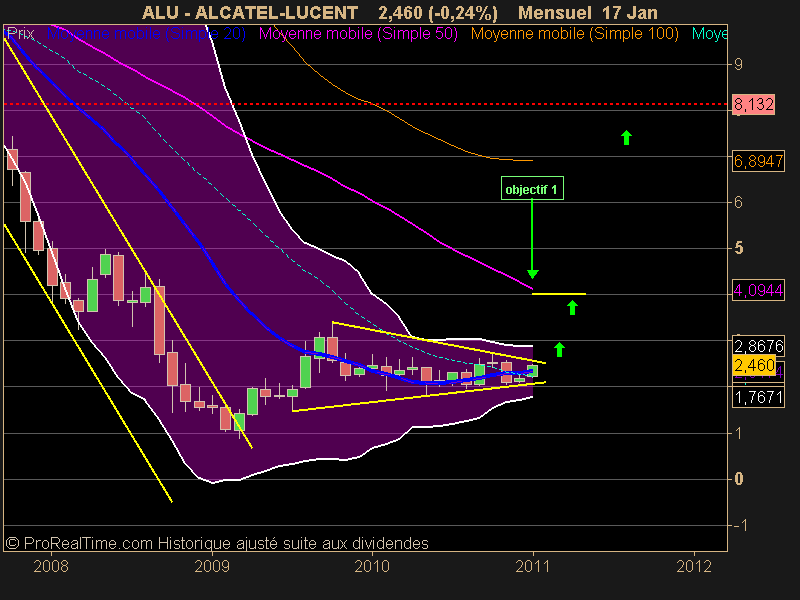
Task: Select Moyenne mobile (Simple 50) legend
Action: [358, 34]
